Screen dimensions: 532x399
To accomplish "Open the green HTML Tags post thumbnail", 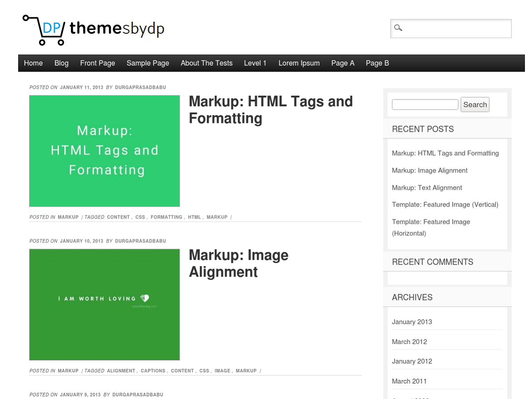I will coord(105,151).
